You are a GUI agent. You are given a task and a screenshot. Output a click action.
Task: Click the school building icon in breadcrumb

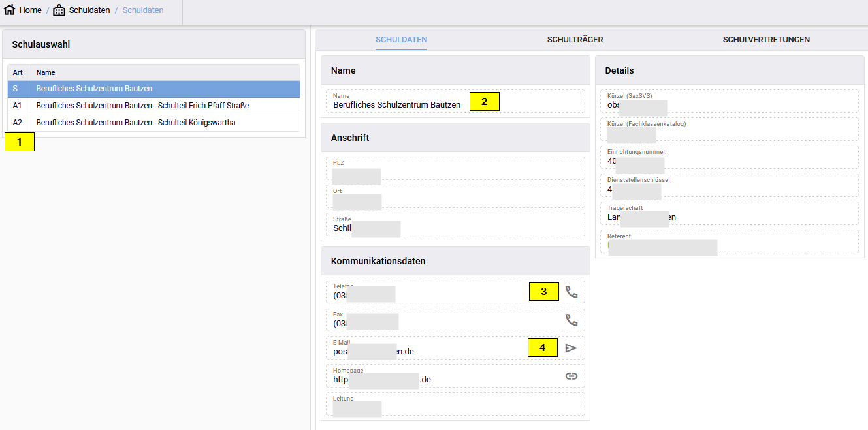tap(59, 10)
